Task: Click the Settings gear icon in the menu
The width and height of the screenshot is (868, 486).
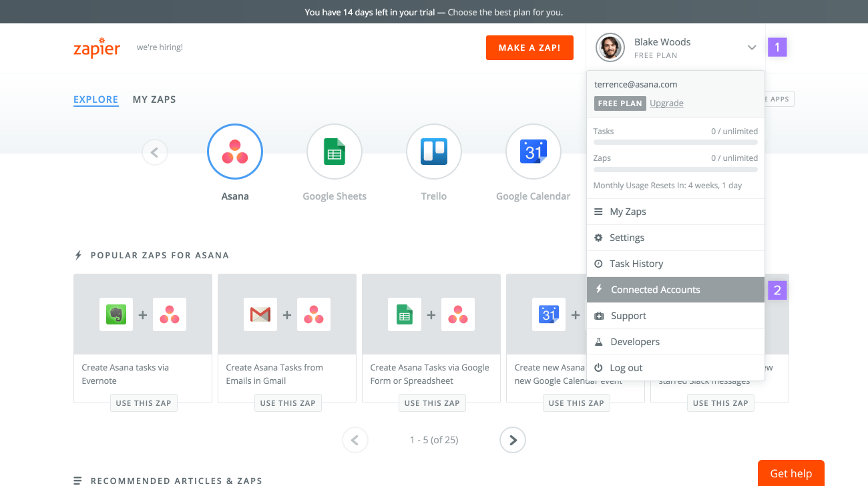Action: [x=598, y=238]
